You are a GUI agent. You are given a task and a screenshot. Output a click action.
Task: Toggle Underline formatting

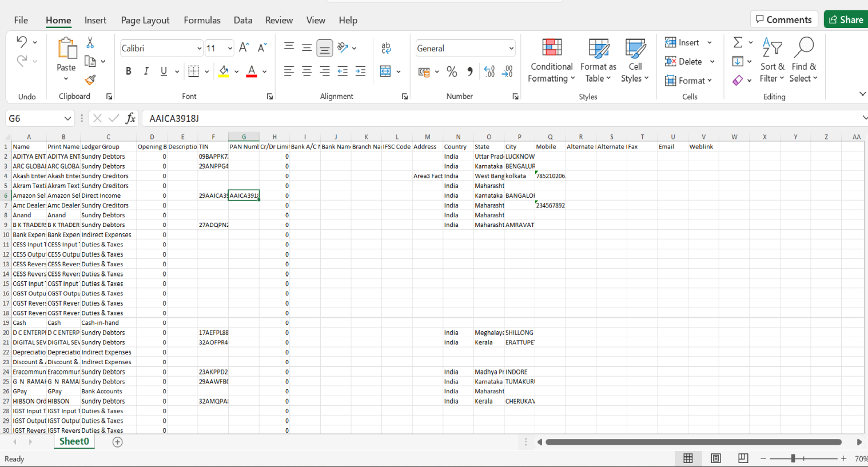click(164, 71)
